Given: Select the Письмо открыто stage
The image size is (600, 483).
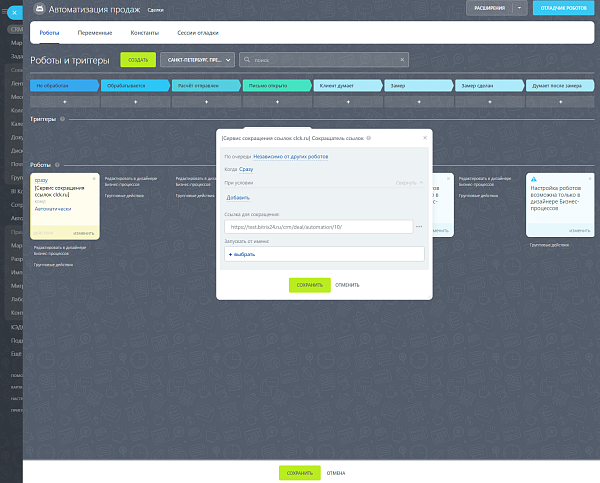Looking at the screenshot, I should tap(277, 86).
